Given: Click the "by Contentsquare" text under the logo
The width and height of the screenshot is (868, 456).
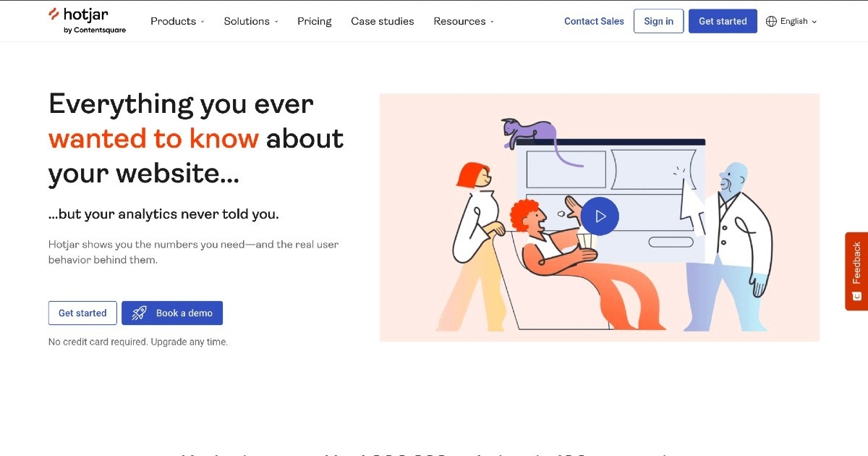Looking at the screenshot, I should (x=95, y=30).
